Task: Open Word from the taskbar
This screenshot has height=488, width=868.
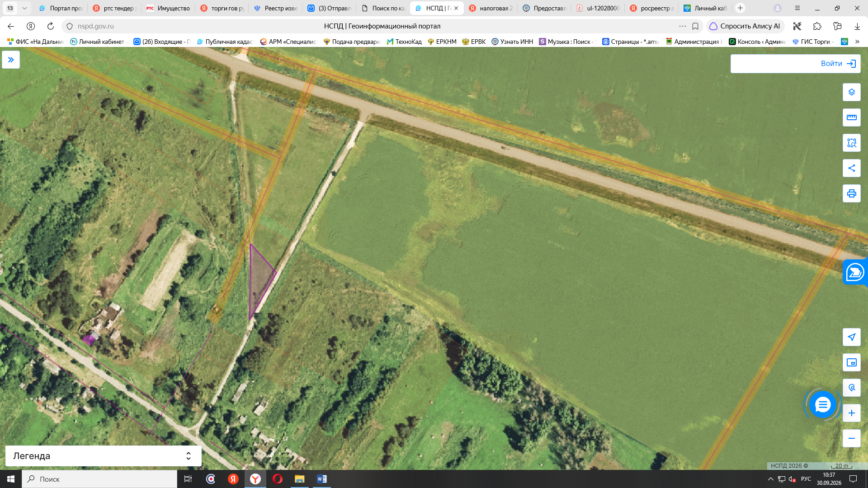Action: [x=322, y=479]
